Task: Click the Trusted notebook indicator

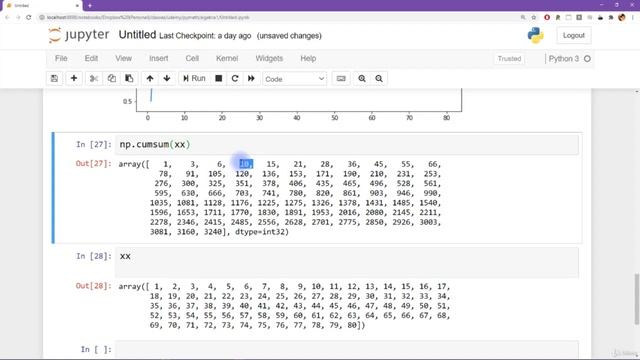Action: [509, 59]
